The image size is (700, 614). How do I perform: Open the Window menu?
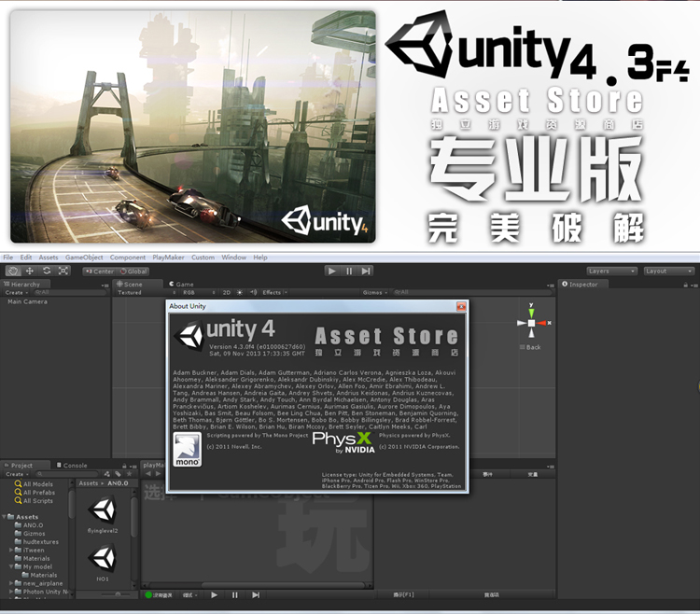[233, 258]
